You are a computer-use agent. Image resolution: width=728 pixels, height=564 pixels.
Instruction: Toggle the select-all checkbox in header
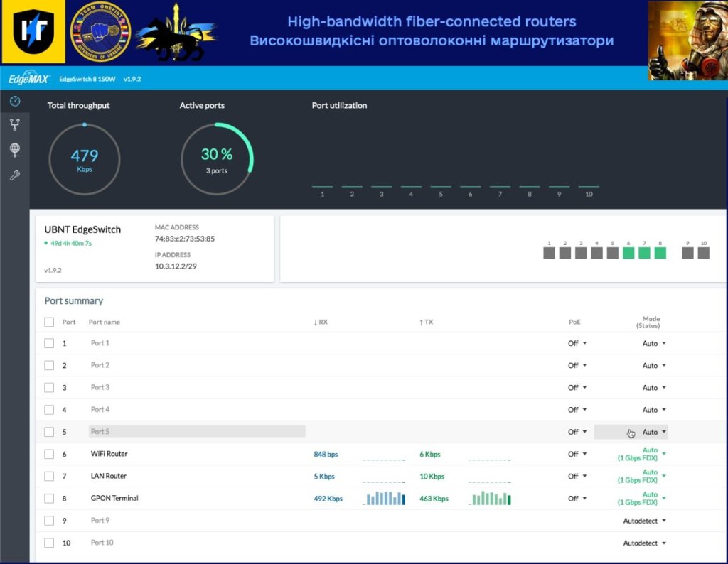pyautogui.click(x=49, y=322)
